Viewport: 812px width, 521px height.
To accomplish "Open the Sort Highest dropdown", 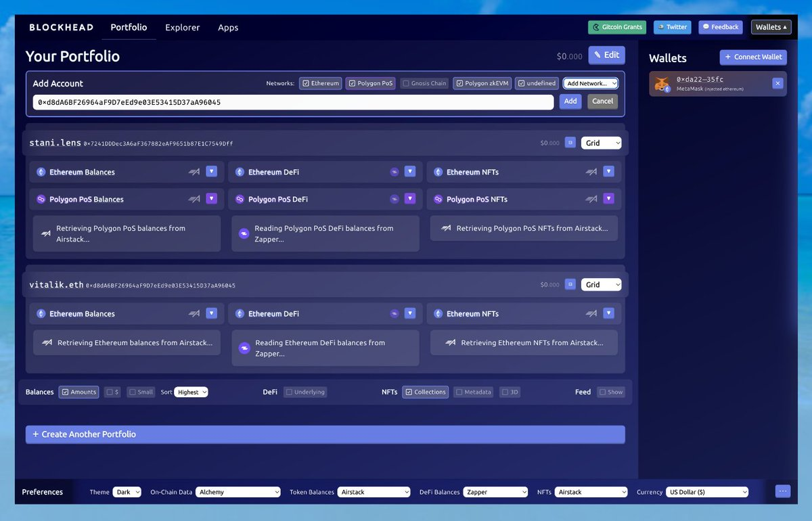I will (191, 392).
